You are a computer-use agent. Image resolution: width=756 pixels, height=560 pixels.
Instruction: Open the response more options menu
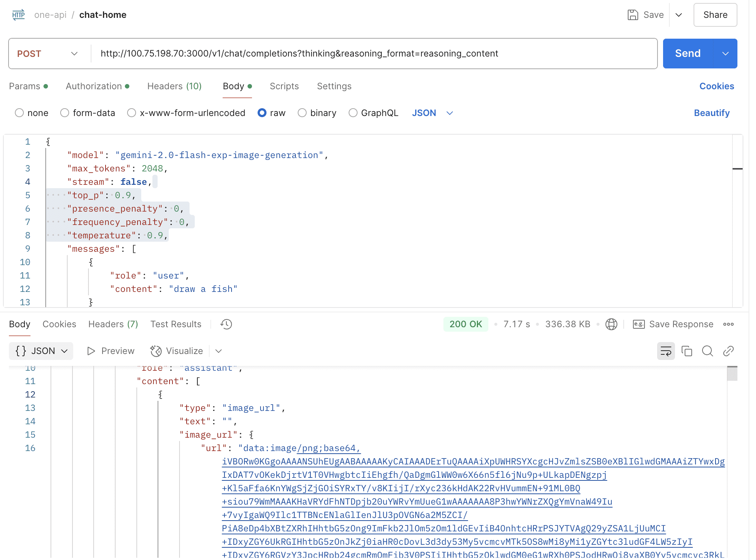coord(728,324)
